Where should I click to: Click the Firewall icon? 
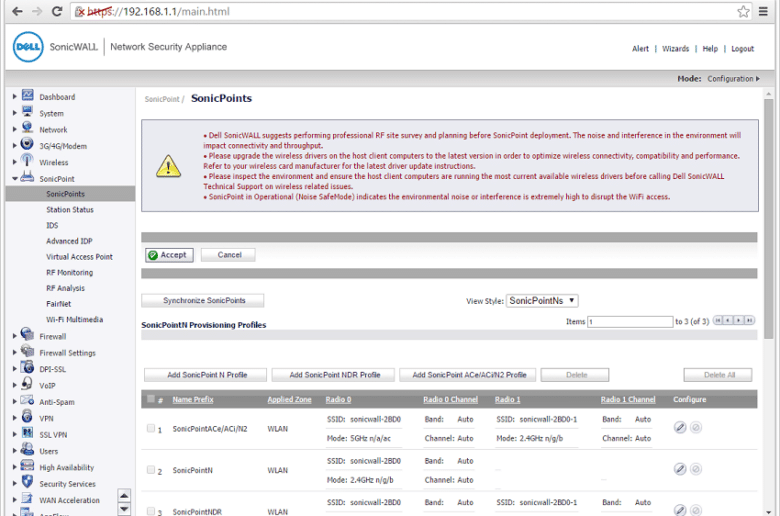pyautogui.click(x=27, y=334)
